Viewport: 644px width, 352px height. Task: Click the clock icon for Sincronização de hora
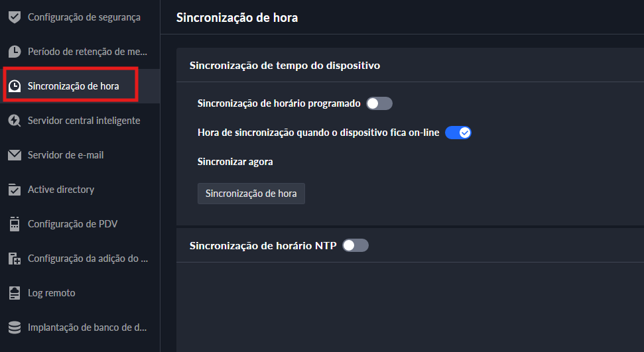click(14, 86)
